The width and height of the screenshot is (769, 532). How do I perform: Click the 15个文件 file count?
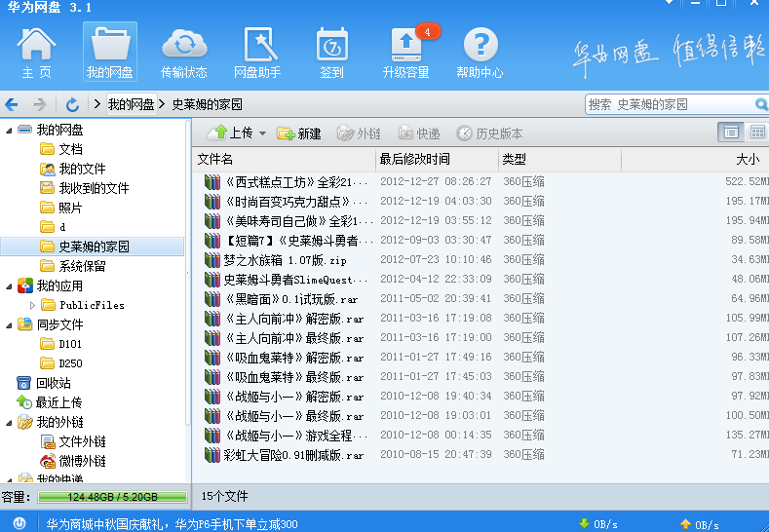point(224,496)
